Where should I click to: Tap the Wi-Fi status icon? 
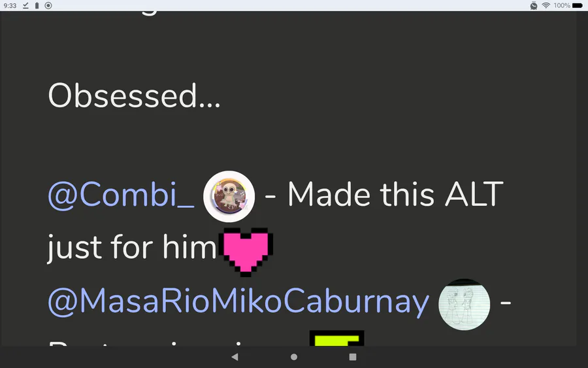[546, 5]
